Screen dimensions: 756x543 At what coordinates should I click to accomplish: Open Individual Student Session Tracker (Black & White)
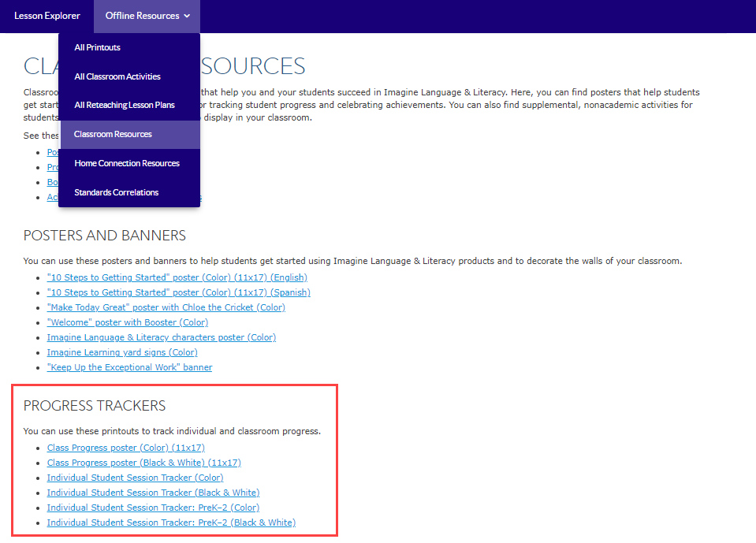pyautogui.click(x=153, y=493)
